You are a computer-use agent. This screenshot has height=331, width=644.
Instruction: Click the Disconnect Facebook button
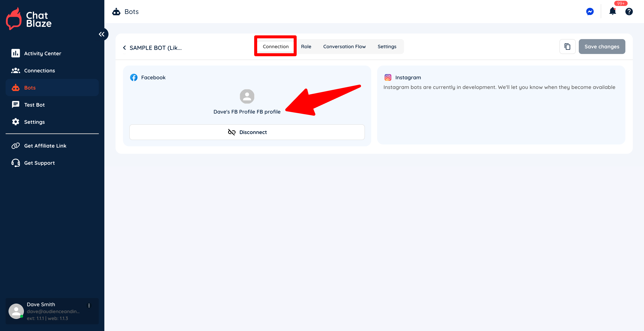coord(247,132)
